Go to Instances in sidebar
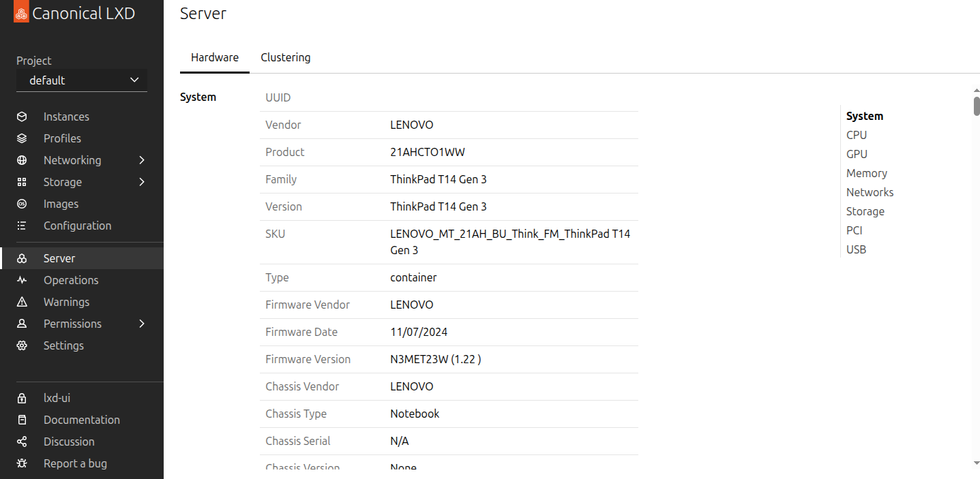Screen dimensions: 980x479 point(66,117)
